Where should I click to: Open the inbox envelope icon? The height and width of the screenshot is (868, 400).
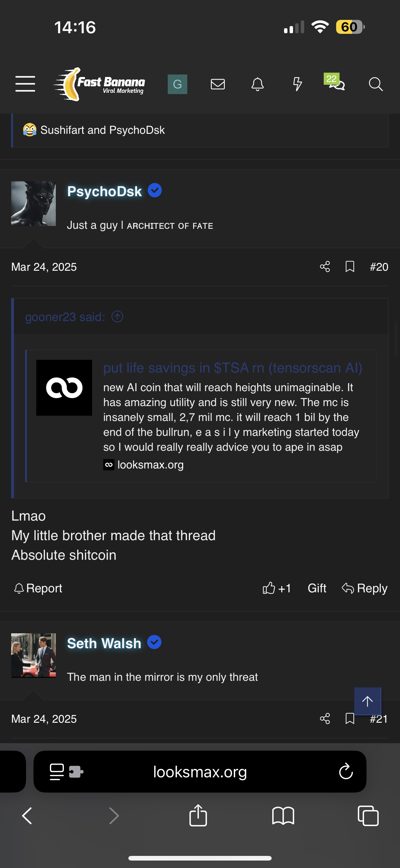click(217, 84)
